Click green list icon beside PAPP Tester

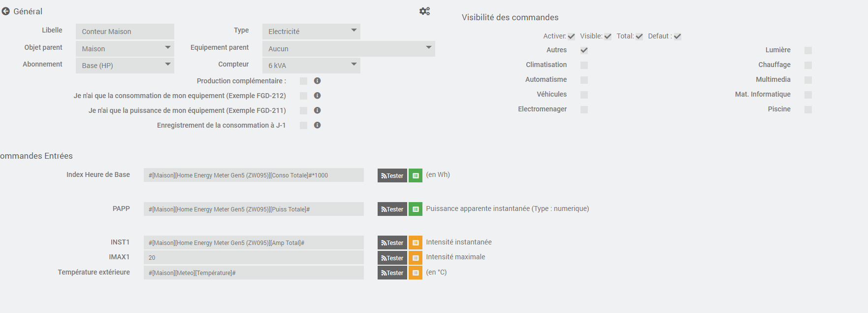pos(416,209)
